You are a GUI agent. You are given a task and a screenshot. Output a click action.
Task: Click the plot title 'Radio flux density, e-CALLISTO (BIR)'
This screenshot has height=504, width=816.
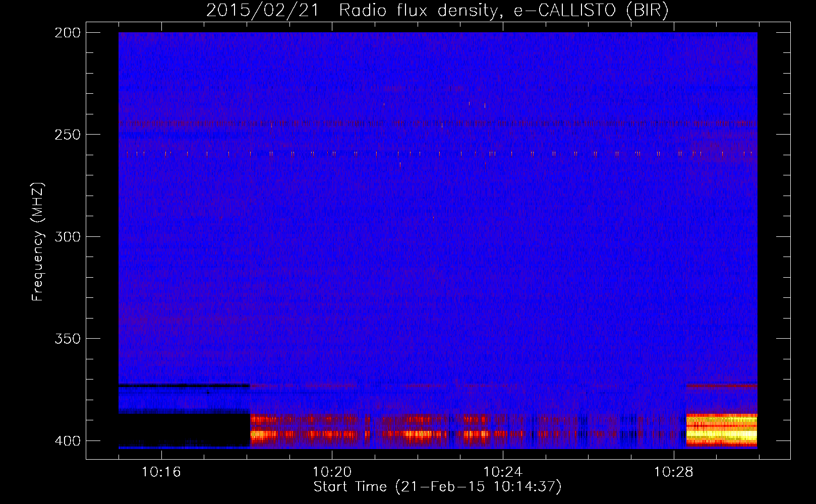[503, 11]
